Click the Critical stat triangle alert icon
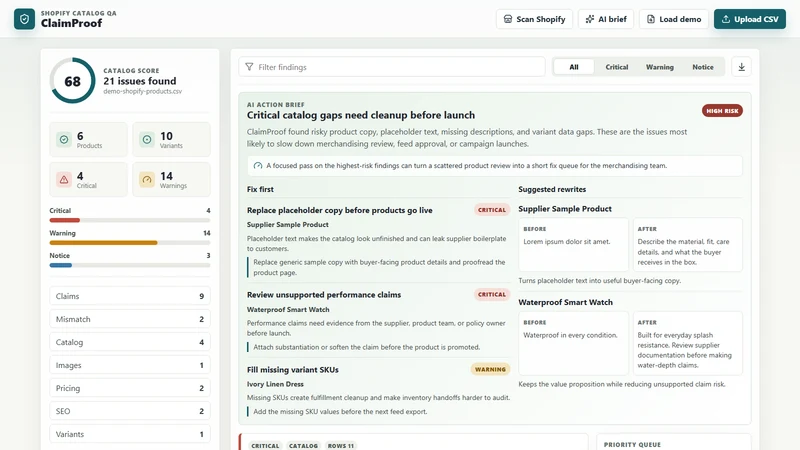 [64, 180]
